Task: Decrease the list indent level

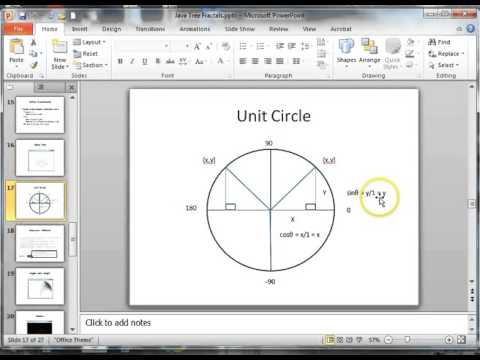Action: 280,46
